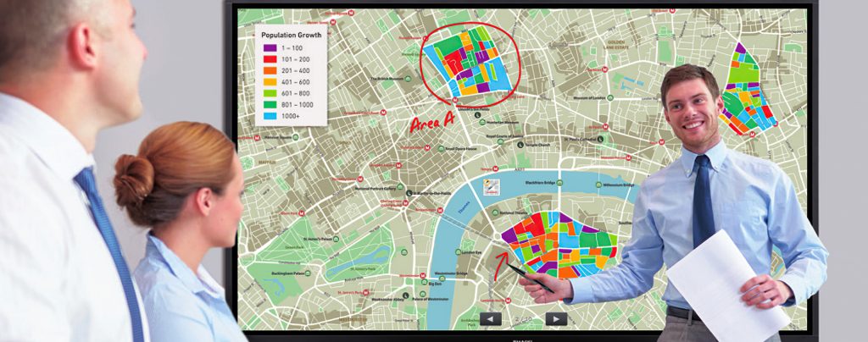868x342 pixels.
Task: Select the blue 1000+ legend swatch
Action: [270, 116]
